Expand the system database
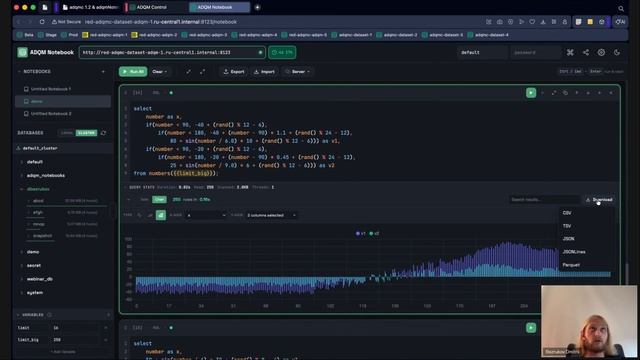This screenshot has height=360, width=640. tap(34, 293)
